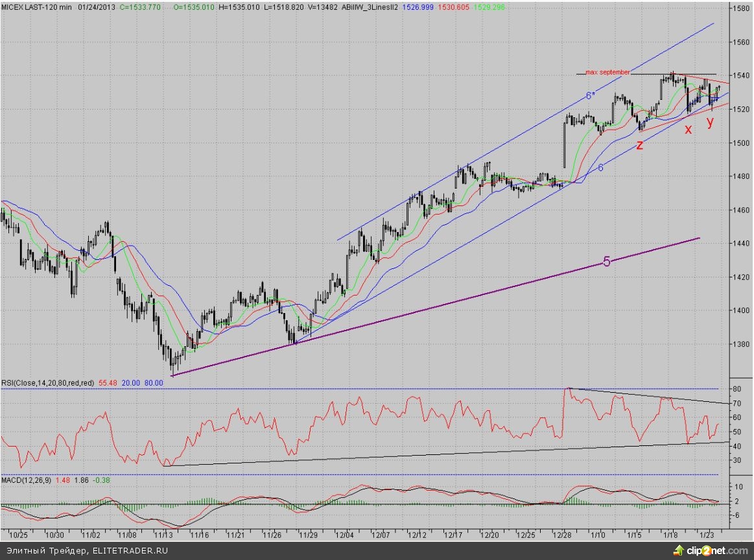The image size is (754, 560).
Task: Click the 'max september' resistance label
Action: point(607,72)
